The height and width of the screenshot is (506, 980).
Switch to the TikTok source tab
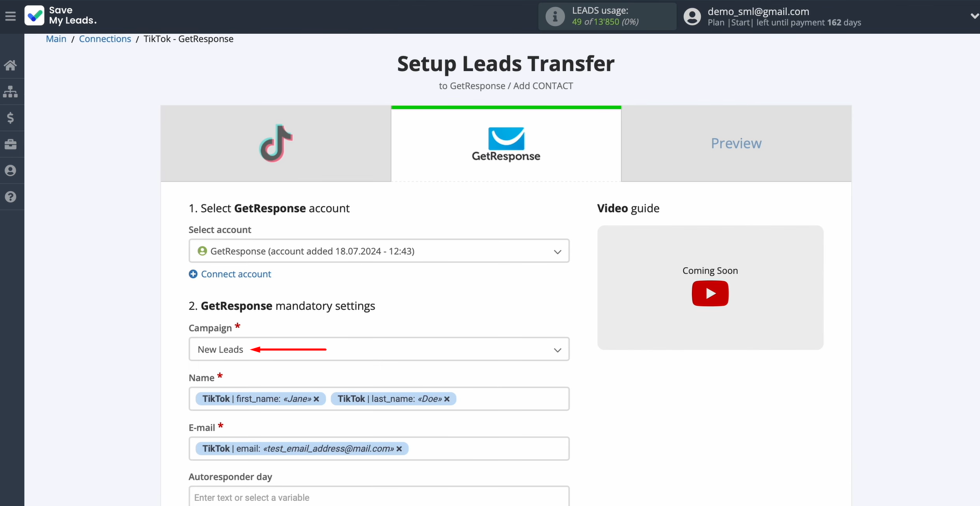coord(275,144)
